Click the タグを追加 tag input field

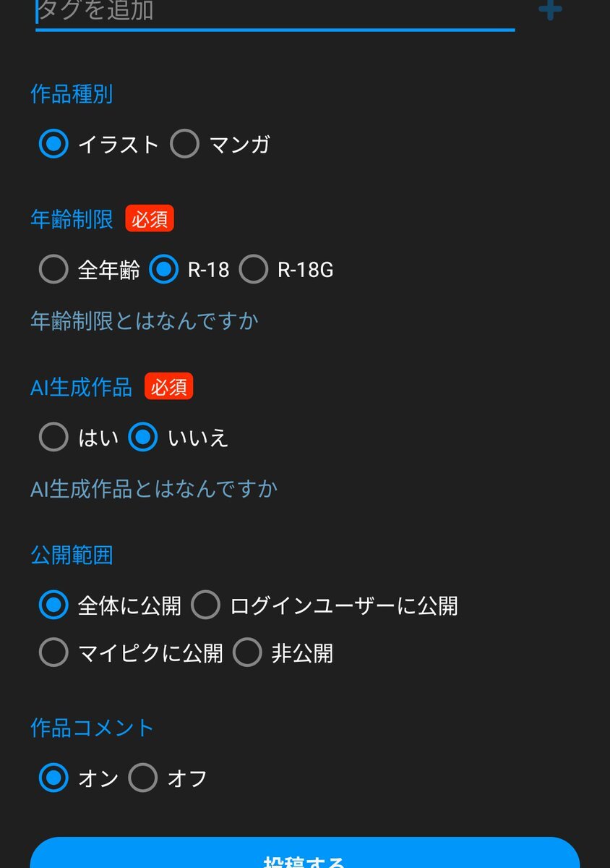(x=275, y=12)
